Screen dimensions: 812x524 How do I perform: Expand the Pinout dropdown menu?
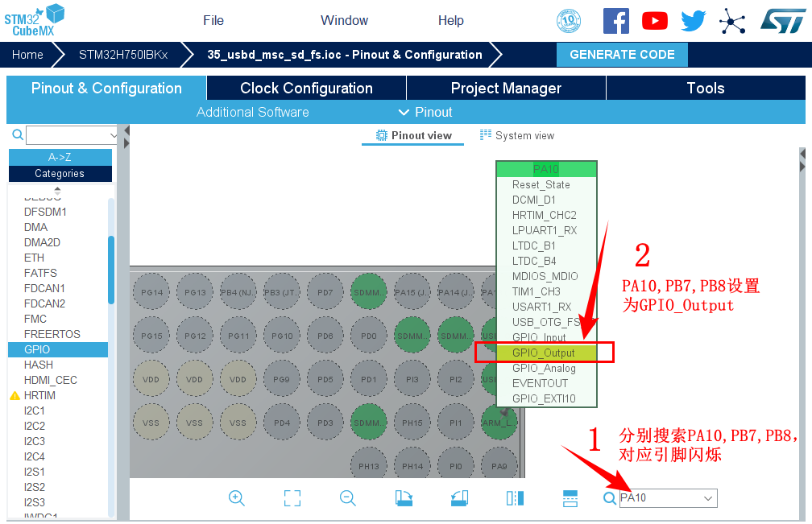pyautogui.click(x=425, y=112)
